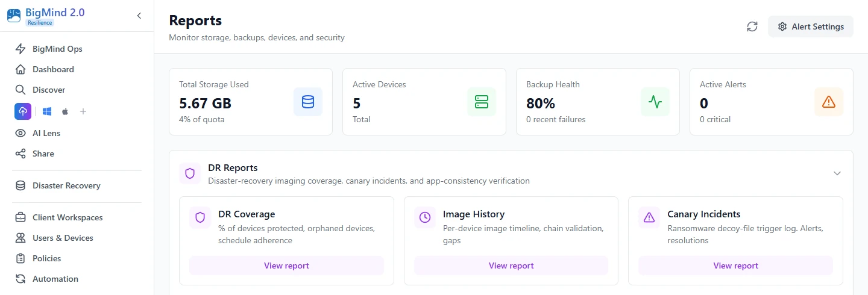Click the DR Reports section title
The image size is (868, 295).
(233, 168)
